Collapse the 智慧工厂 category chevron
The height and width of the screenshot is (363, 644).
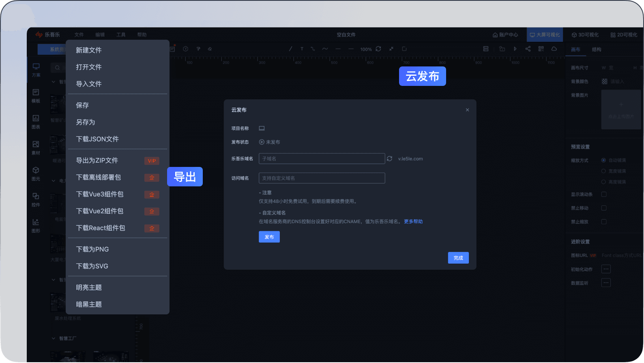pos(54,338)
